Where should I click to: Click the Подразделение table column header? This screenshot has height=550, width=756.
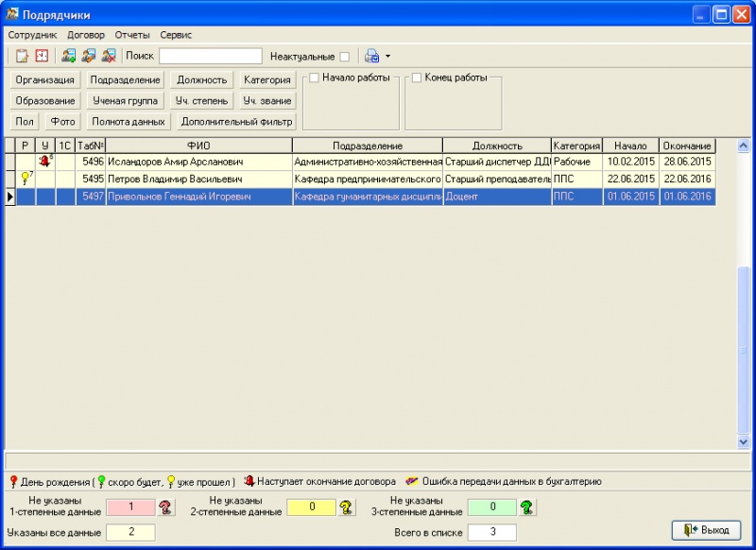point(368,146)
